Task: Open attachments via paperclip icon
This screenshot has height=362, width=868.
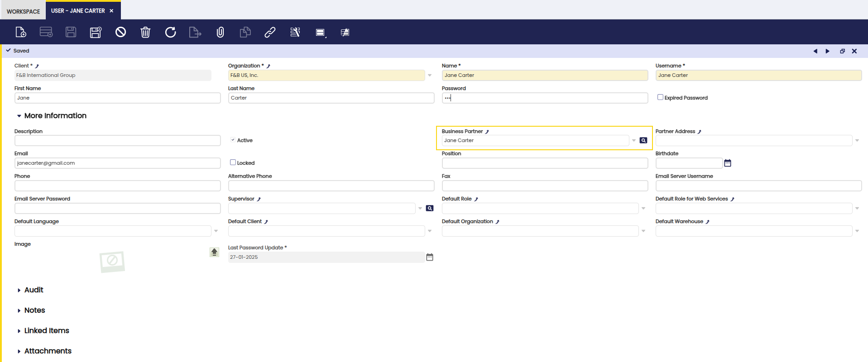Action: [x=220, y=32]
